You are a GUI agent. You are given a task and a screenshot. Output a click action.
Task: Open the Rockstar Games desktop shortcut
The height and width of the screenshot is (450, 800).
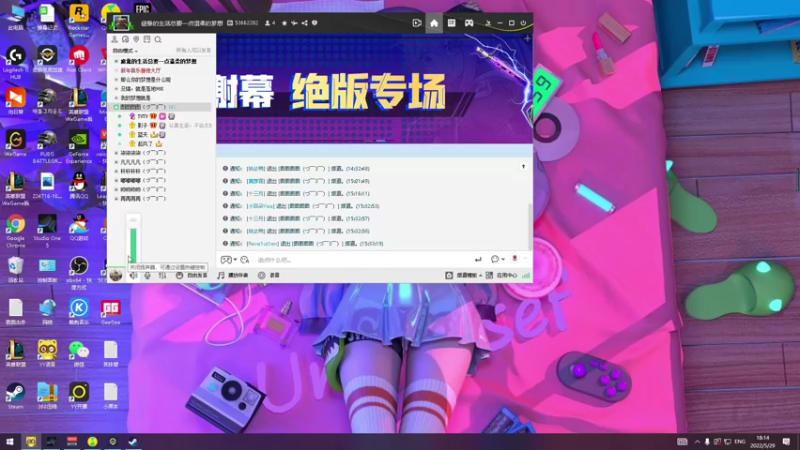tap(79, 19)
